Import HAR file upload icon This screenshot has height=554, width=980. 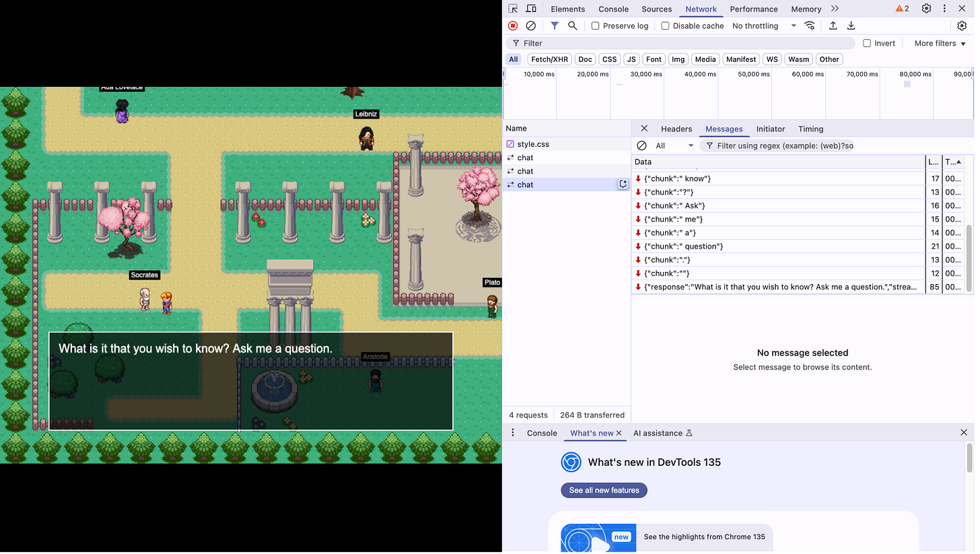pyautogui.click(x=833, y=26)
